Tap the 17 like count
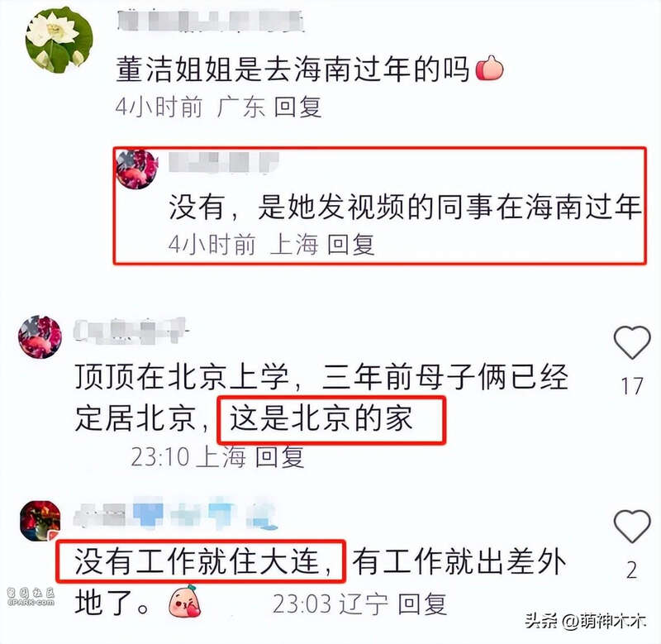This screenshot has width=661, height=644. point(632,386)
